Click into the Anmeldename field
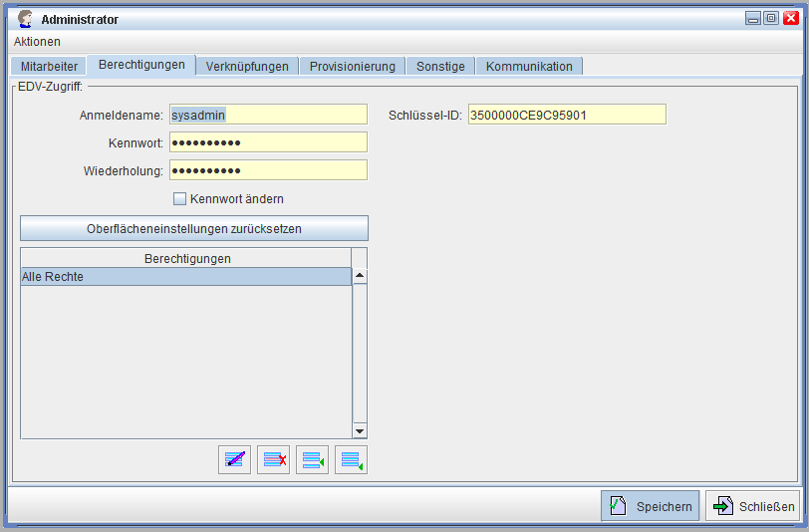Image resolution: width=809 pixels, height=532 pixels. [267, 115]
